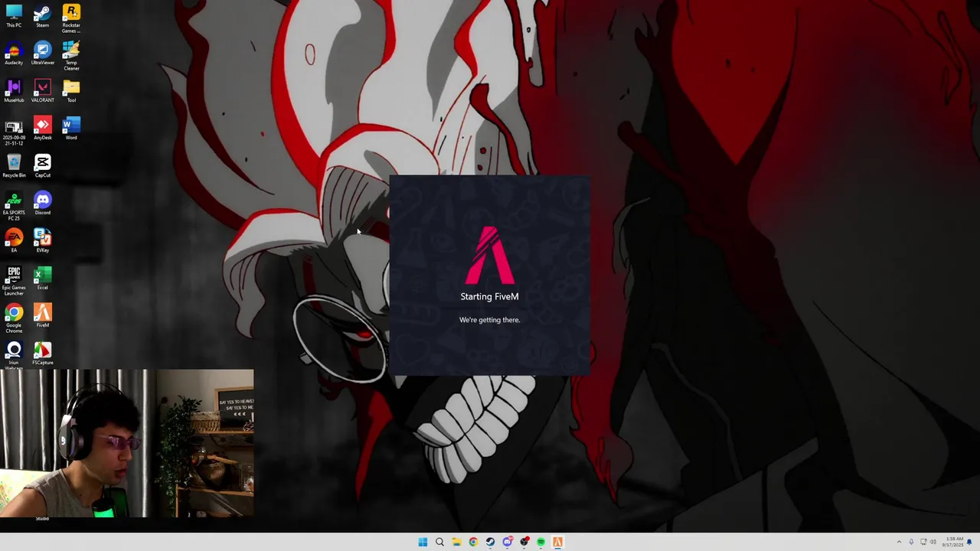
Task: Select the Word desktop shortcut
Action: click(71, 129)
